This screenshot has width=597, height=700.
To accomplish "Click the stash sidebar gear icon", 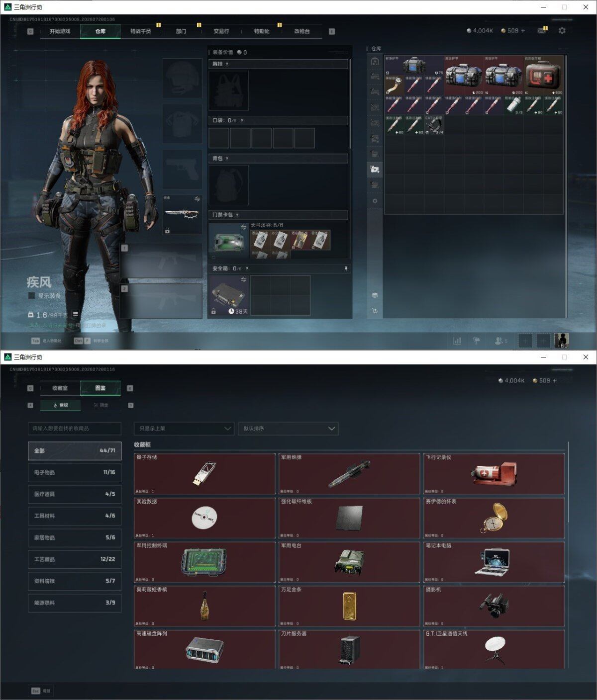I will tap(375, 201).
